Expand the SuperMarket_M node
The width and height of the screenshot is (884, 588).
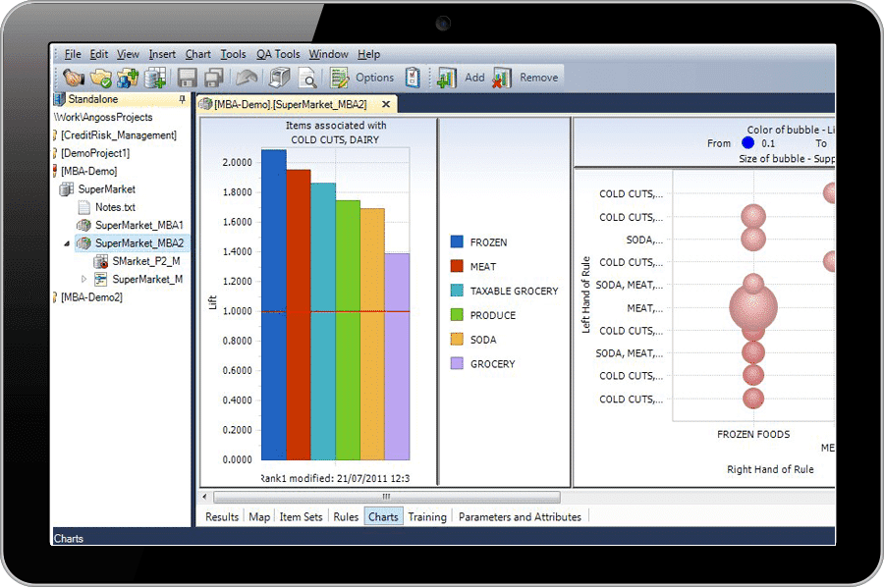[x=83, y=277]
